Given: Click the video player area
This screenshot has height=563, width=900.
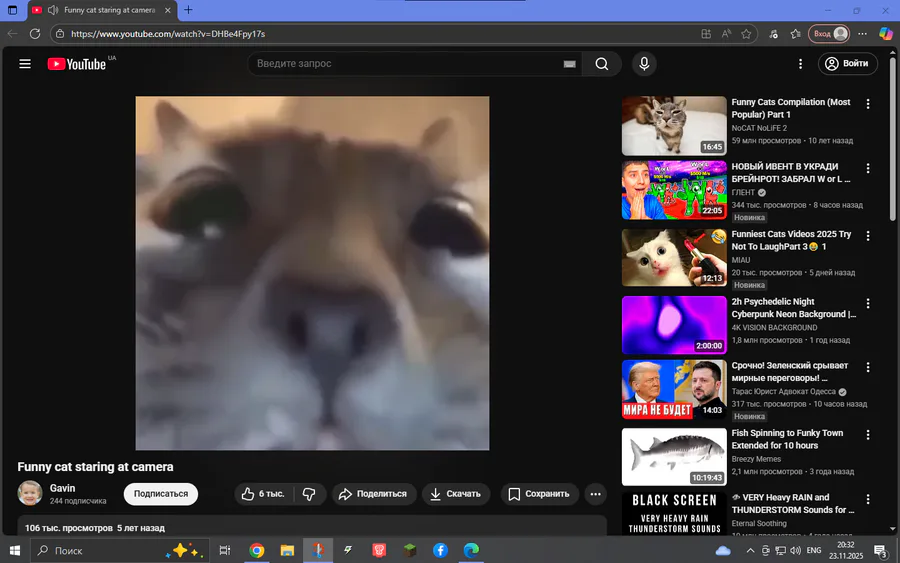Looking at the screenshot, I should tap(312, 273).
